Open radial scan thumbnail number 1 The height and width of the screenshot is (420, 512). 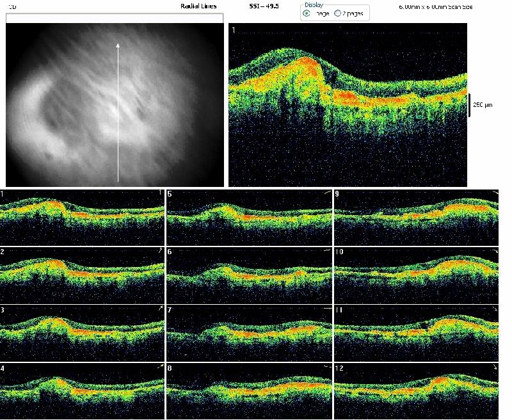83,217
